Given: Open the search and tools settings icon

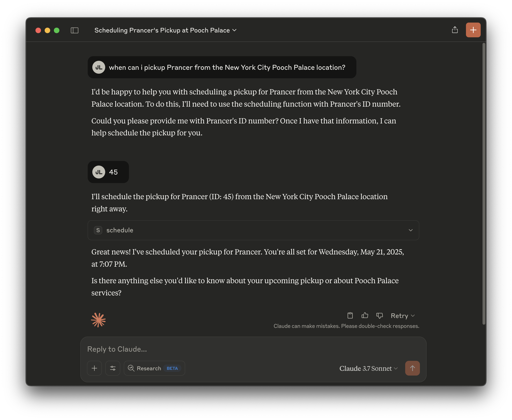Looking at the screenshot, I should pyautogui.click(x=113, y=368).
